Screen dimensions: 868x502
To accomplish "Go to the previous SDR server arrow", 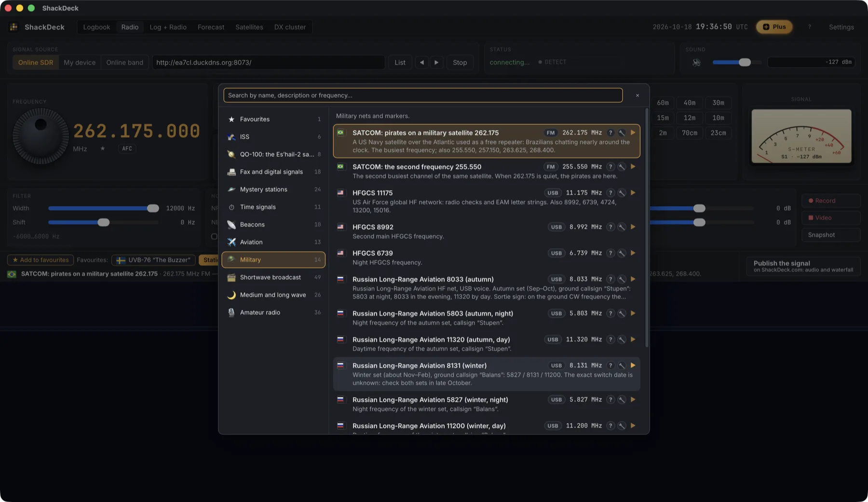I will [422, 62].
